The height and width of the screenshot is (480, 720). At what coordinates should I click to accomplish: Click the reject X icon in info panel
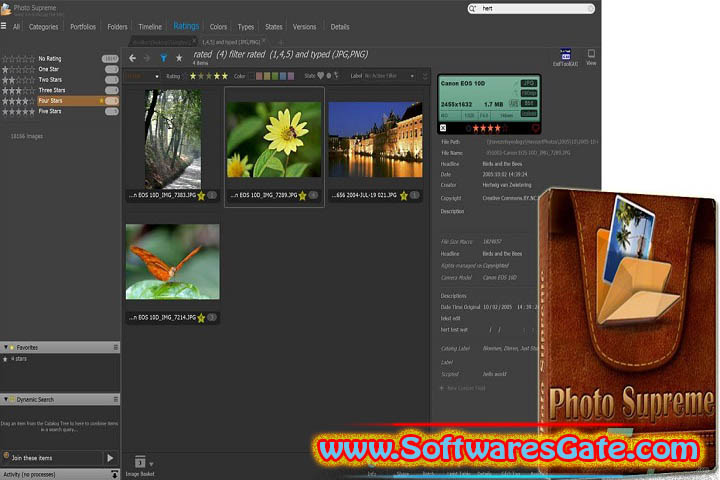(443, 128)
